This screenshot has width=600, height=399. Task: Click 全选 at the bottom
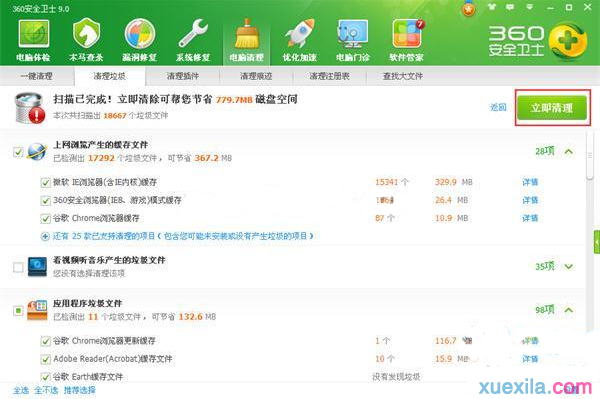pyautogui.click(x=21, y=391)
